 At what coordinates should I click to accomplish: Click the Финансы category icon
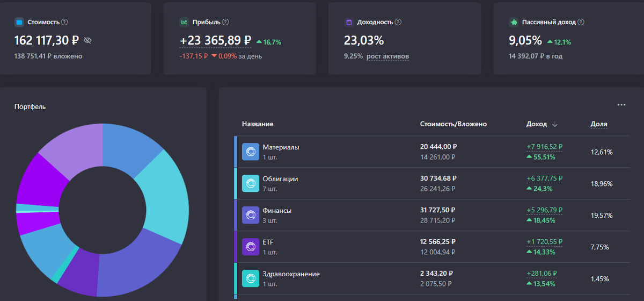pyautogui.click(x=251, y=216)
